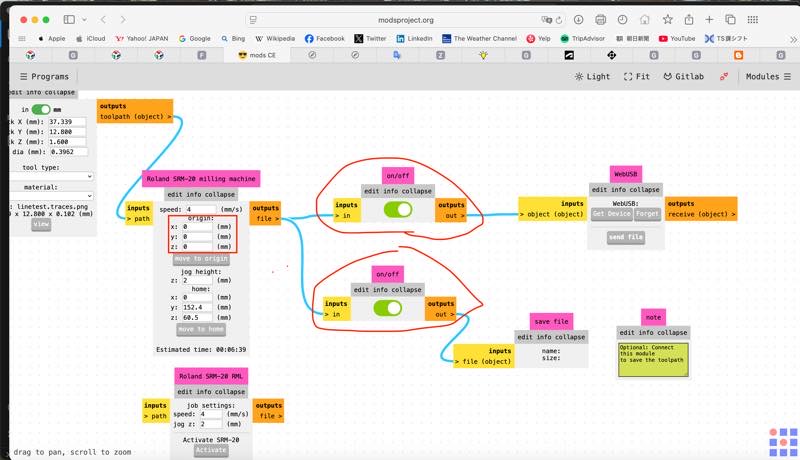800x460 pixels.
Task: Click the bookmarks grid icon before Apple
Action: click(x=22, y=38)
